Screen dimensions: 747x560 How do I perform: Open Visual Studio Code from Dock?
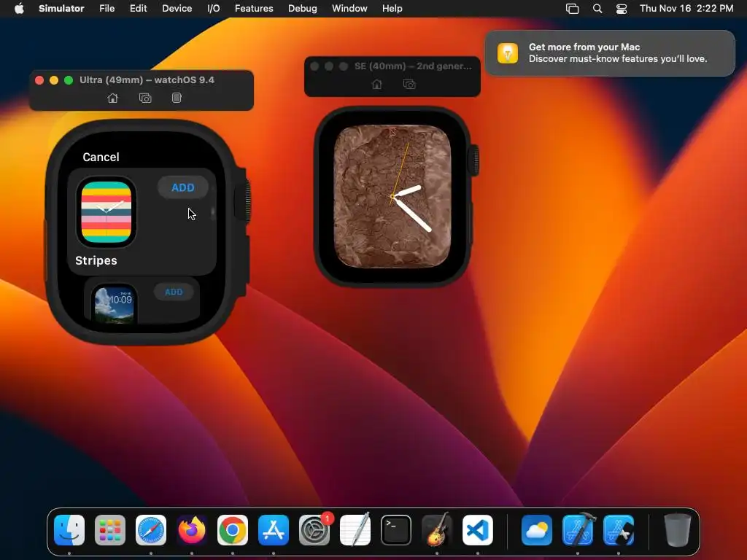coord(478,530)
